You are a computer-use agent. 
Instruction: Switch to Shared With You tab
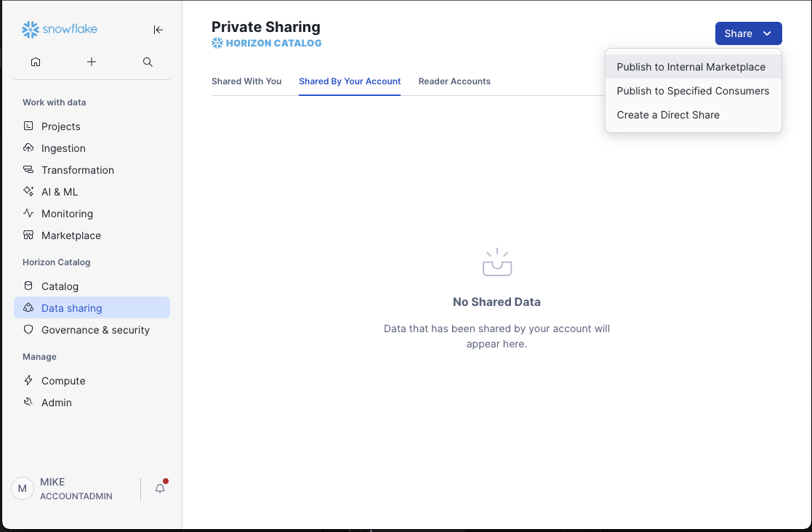(246, 81)
